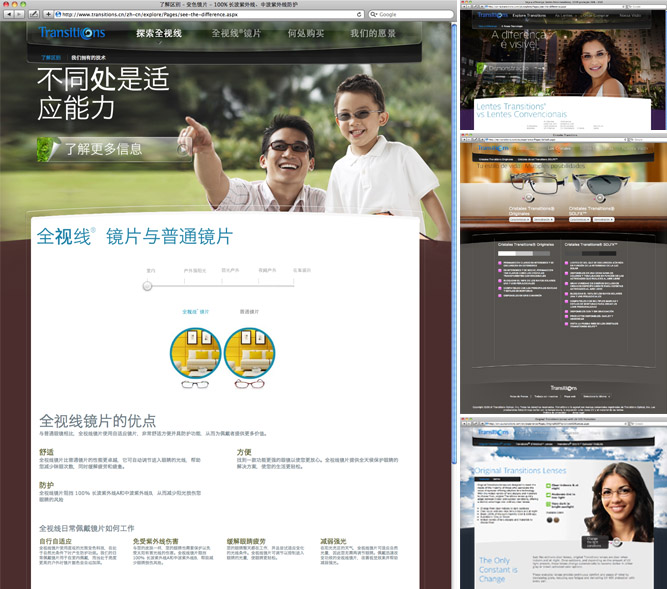Screen dimensions: 667x589
Task: Click the play arrow on 了解更多信息 banner
Action: click(183, 149)
